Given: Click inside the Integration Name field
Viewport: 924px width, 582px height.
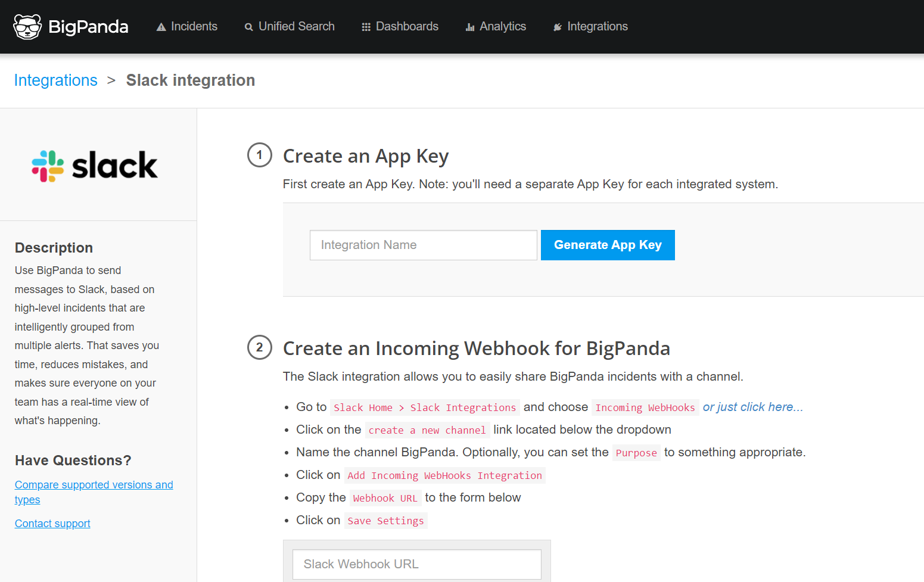Looking at the screenshot, I should pyautogui.click(x=423, y=245).
